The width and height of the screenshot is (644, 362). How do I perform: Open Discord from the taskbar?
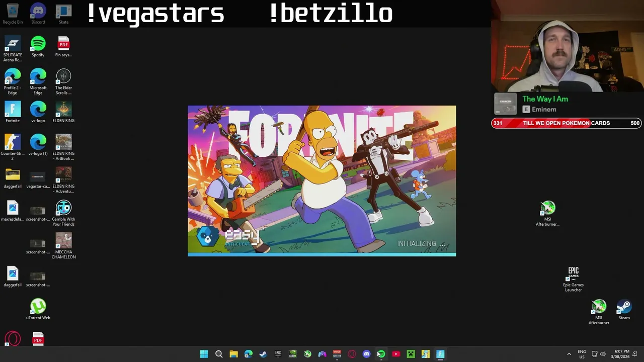[x=366, y=354]
